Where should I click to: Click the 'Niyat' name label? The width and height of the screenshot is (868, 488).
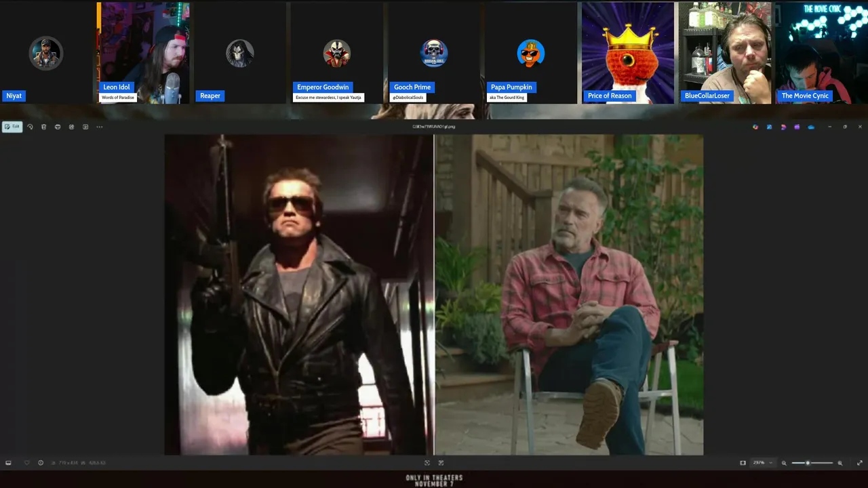point(14,96)
